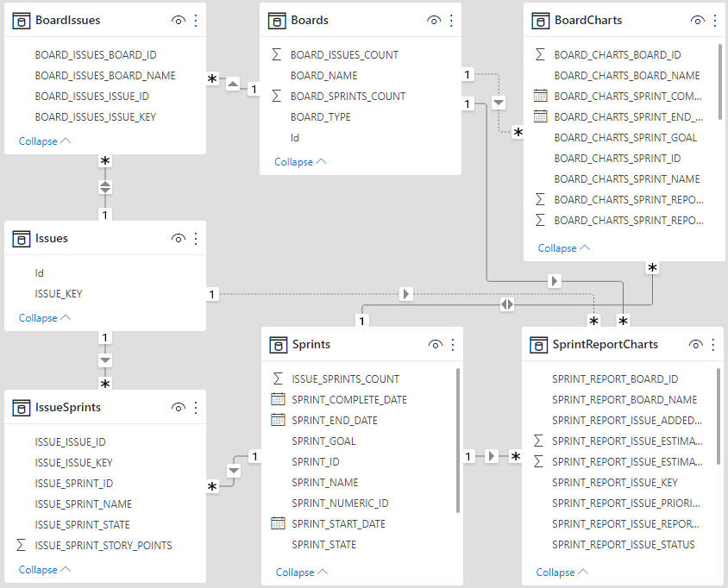Screen dimensions: 728x588
Task: Select the BoardIssues-to-Boards relationship arrow
Action: (233, 84)
